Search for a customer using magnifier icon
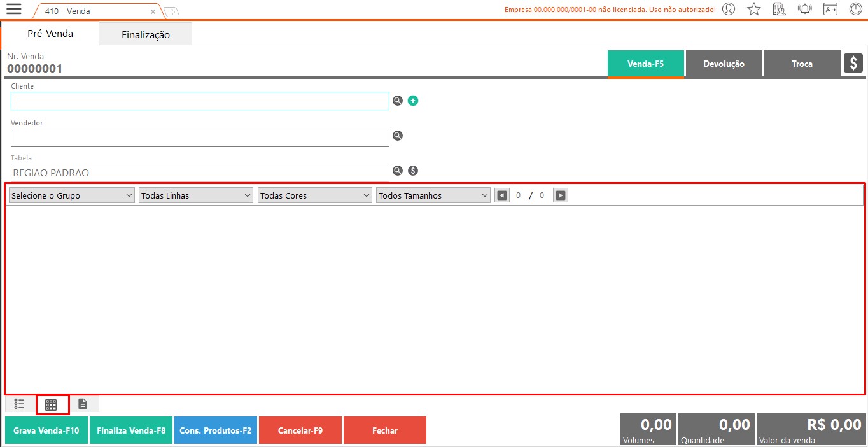The image size is (868, 447). (398, 101)
